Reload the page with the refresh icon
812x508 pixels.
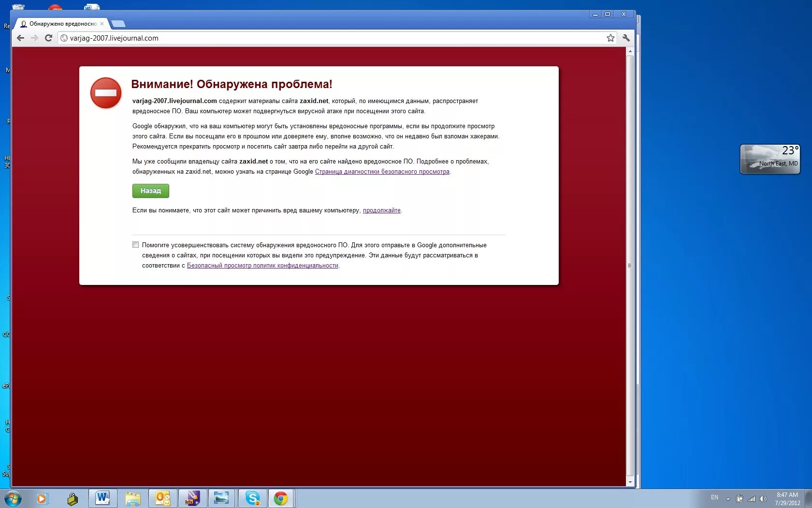(48, 38)
